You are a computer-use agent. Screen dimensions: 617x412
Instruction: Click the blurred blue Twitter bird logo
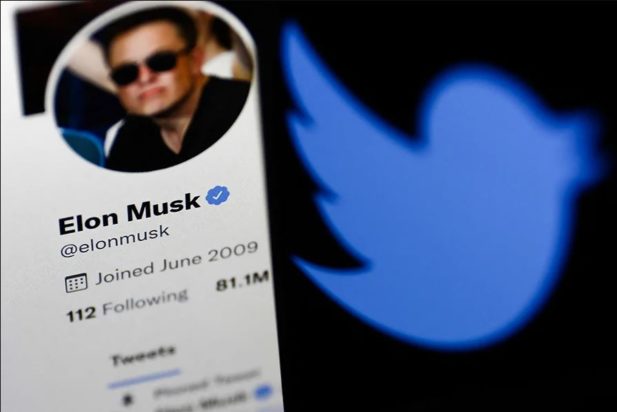coord(443,187)
